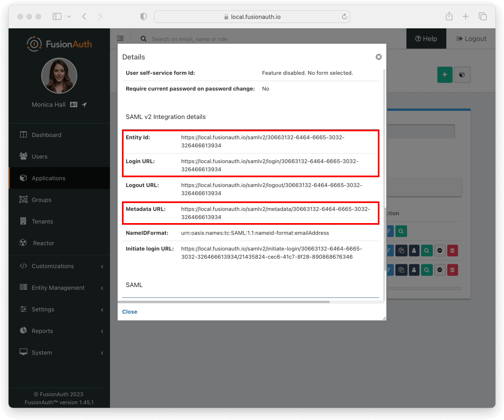Open the Dashboard icon in the sidebar
Image resolution: width=504 pixels, height=420 pixels.
23,135
